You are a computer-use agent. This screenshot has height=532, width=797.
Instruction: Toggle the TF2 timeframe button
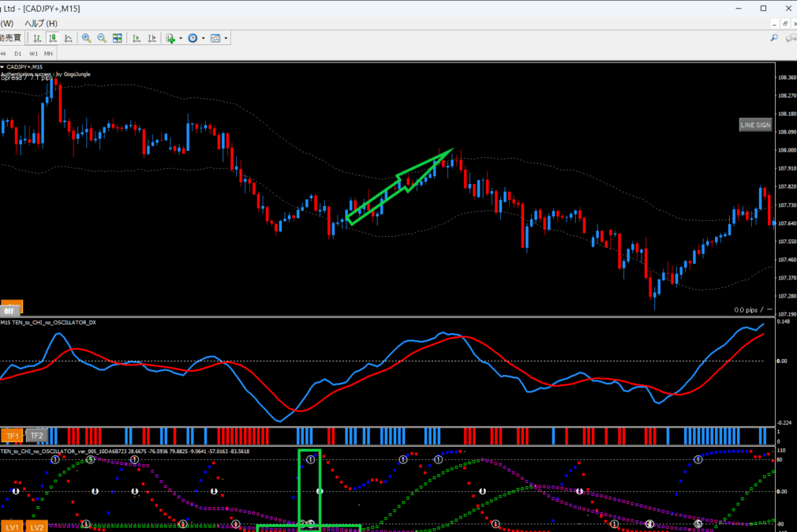click(x=37, y=436)
